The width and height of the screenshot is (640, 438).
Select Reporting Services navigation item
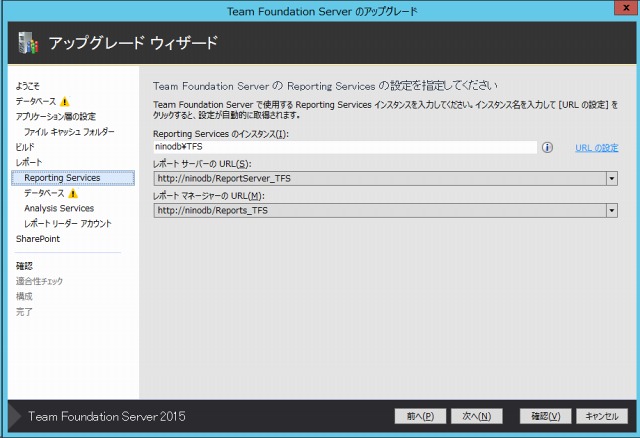tap(73, 178)
